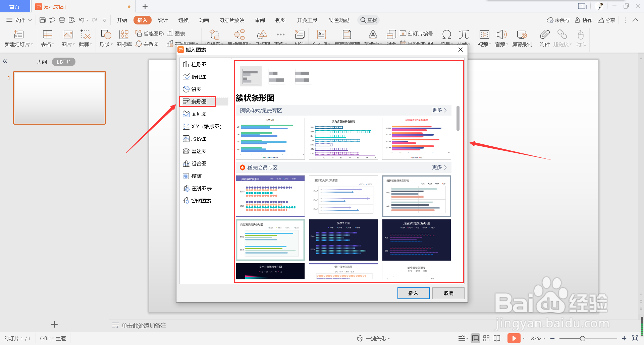The height and width of the screenshot is (345, 644).
Task: Click the Audio (音频) insert icon
Action: pos(501,34)
